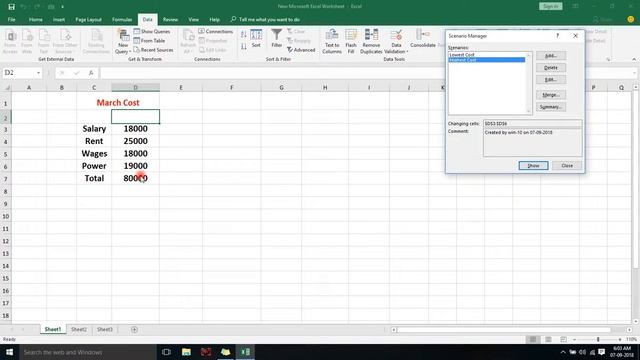Switch to the View tab
This screenshot has height=360, width=640.
(193, 20)
